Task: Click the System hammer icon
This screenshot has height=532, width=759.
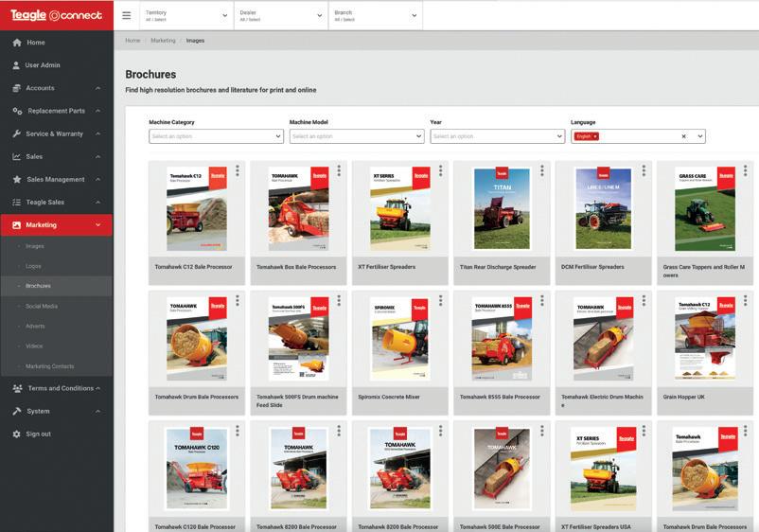Action: click(x=17, y=411)
